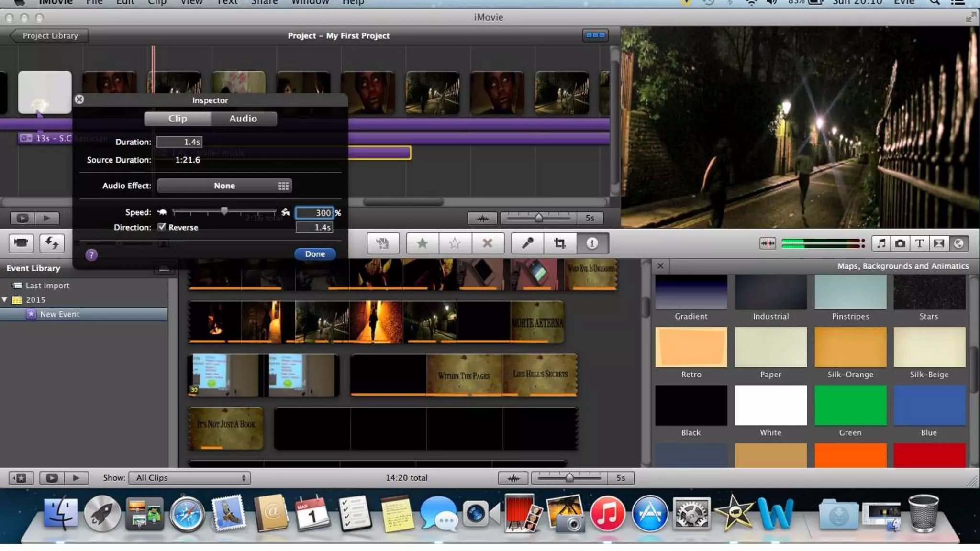The image size is (980, 551).
Task: Choose the White background swatch
Action: click(770, 405)
